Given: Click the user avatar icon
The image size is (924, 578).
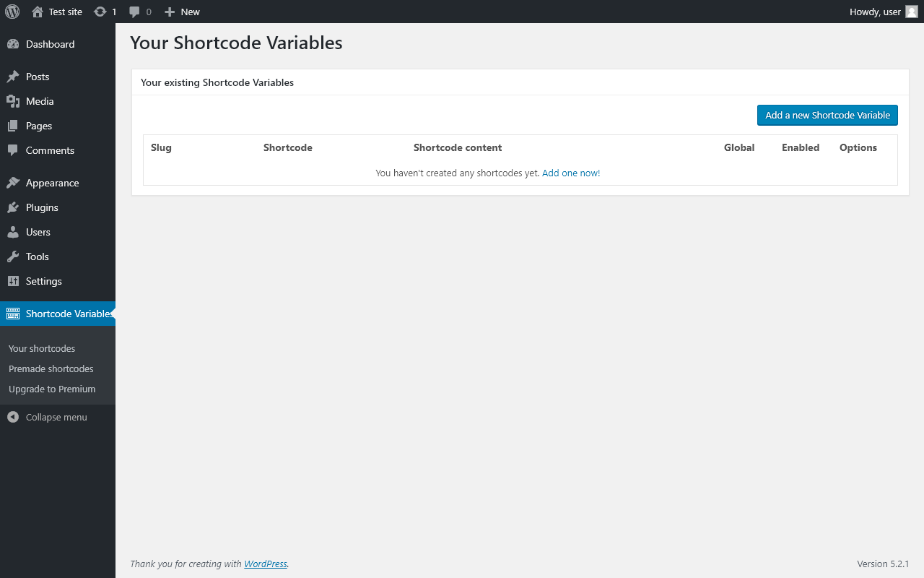Looking at the screenshot, I should 912,12.
